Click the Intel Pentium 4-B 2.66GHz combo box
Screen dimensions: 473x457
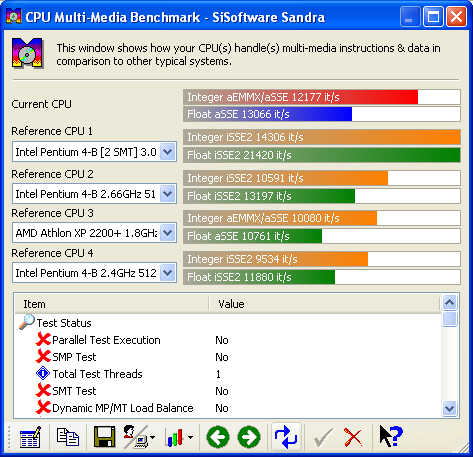(94, 194)
